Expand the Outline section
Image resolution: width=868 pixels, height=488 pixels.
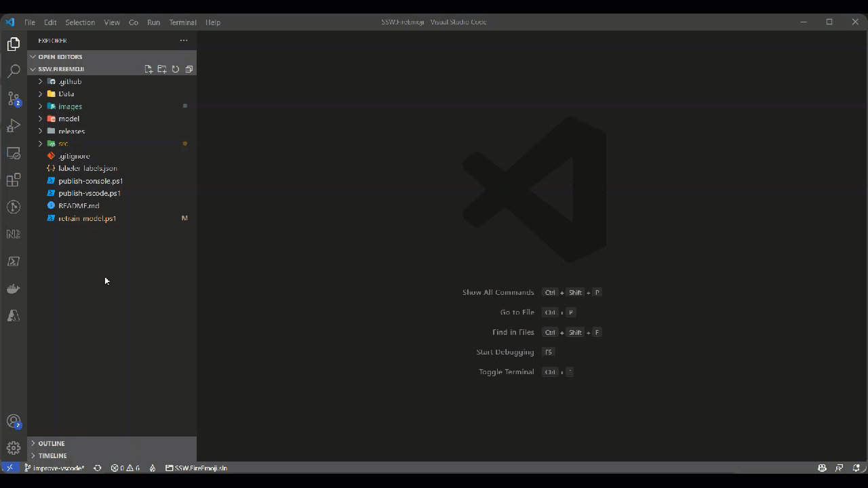[112, 443]
